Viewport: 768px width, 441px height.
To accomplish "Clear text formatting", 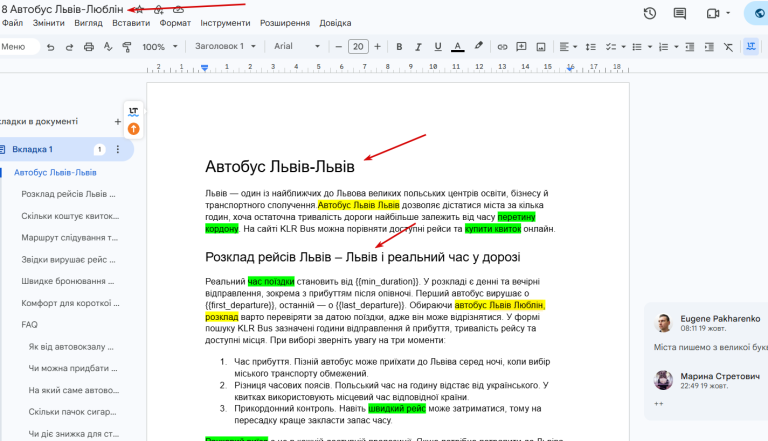I will coord(728,47).
